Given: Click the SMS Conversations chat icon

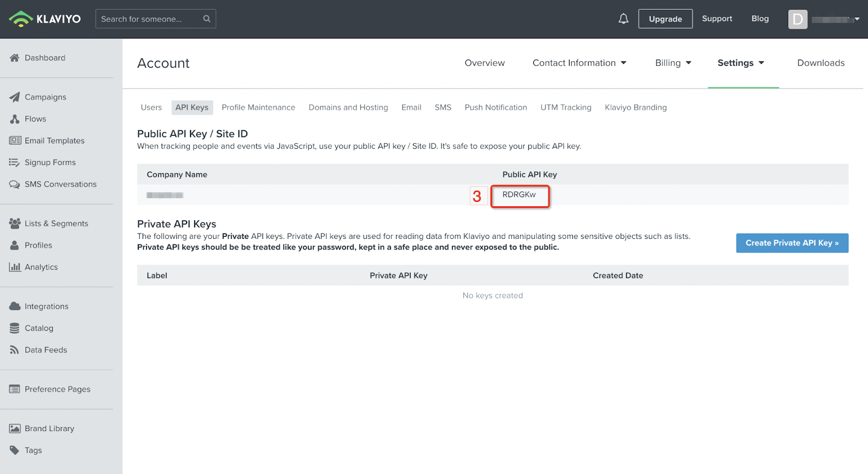Looking at the screenshot, I should pos(15,184).
